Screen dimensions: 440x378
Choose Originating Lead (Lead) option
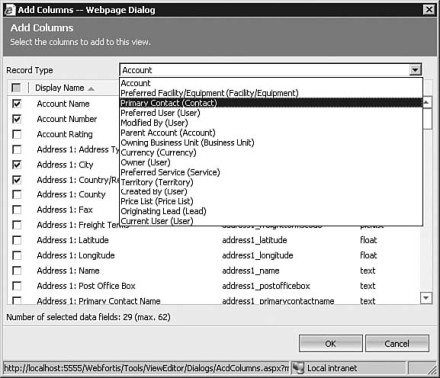[271, 211]
